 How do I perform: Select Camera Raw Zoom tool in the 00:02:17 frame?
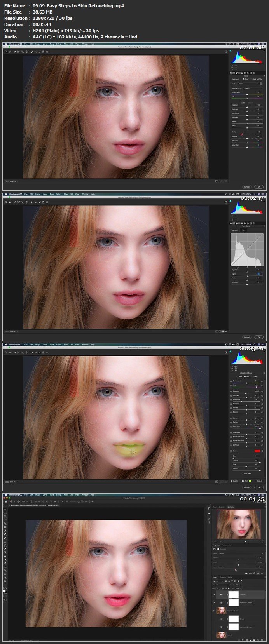pyautogui.click(x=6, y=202)
